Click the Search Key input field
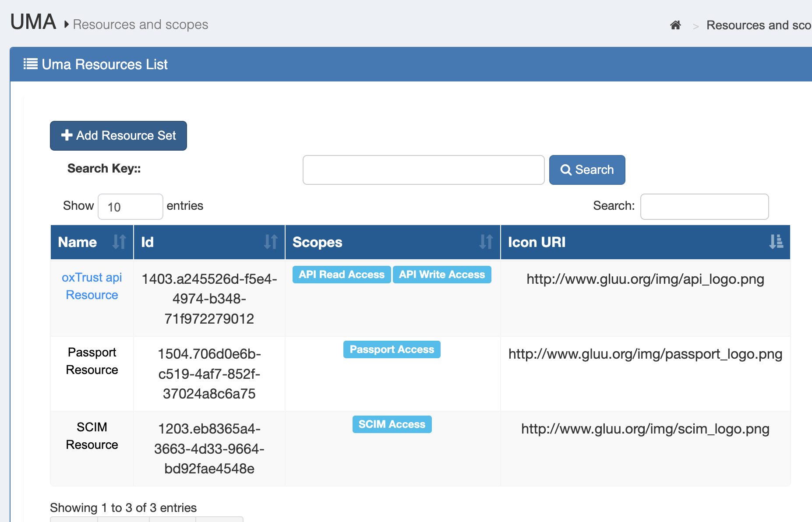Screen dimensions: 812x522 (423, 170)
